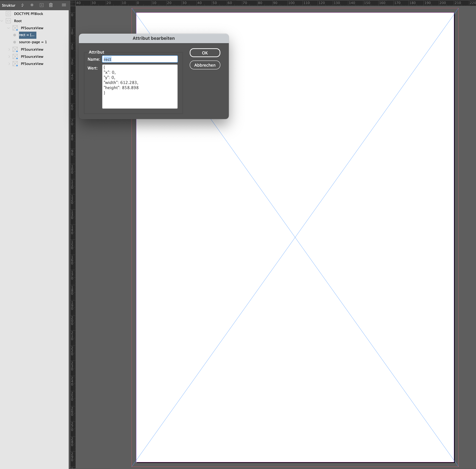
Task: Click the add new element plus icon
Action: tap(42, 5)
